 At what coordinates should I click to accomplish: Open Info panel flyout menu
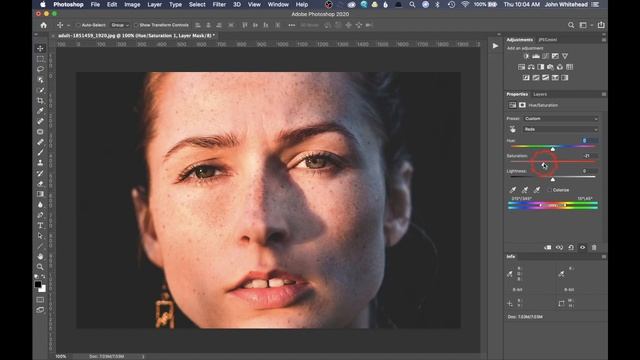604,257
